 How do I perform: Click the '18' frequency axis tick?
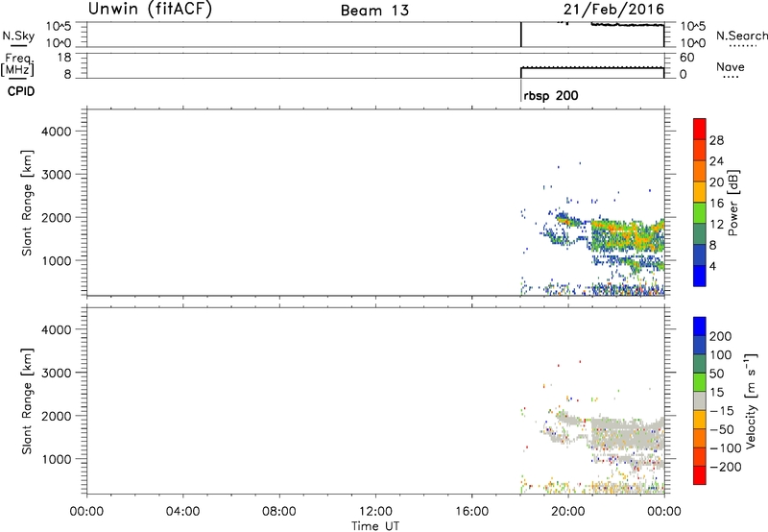coord(64,58)
